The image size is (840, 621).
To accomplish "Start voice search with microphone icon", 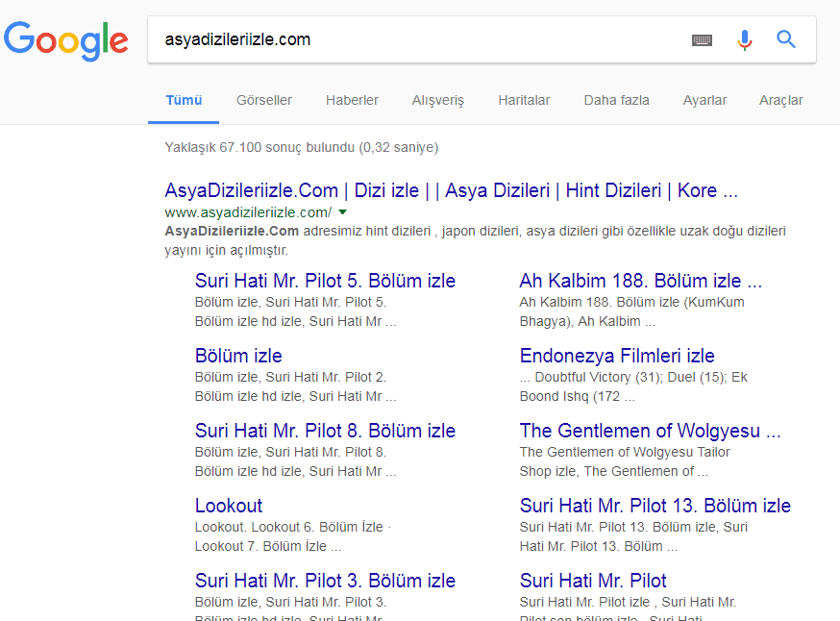I will coord(744,40).
